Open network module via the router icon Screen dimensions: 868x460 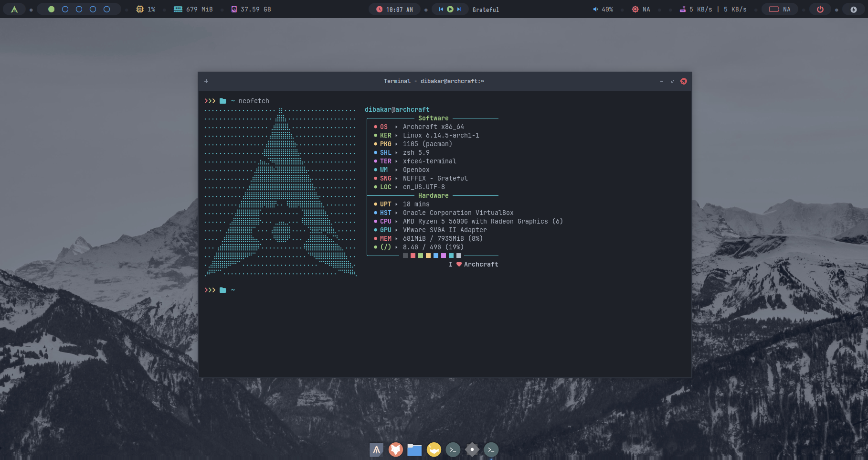683,9
